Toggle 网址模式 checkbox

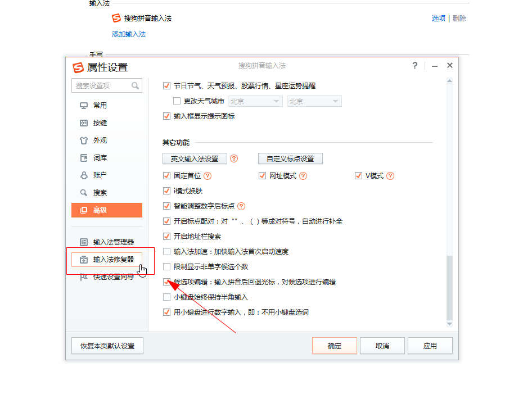coord(262,175)
